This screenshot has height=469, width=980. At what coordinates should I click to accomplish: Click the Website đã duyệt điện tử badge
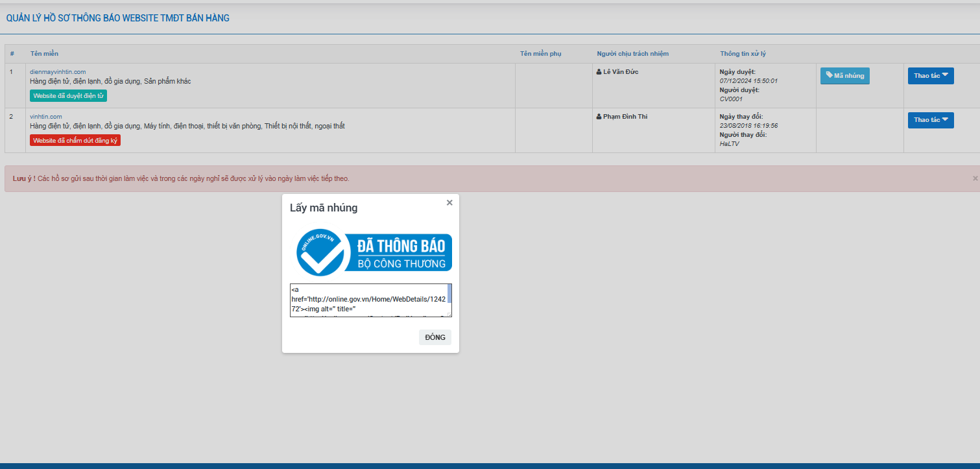click(68, 95)
